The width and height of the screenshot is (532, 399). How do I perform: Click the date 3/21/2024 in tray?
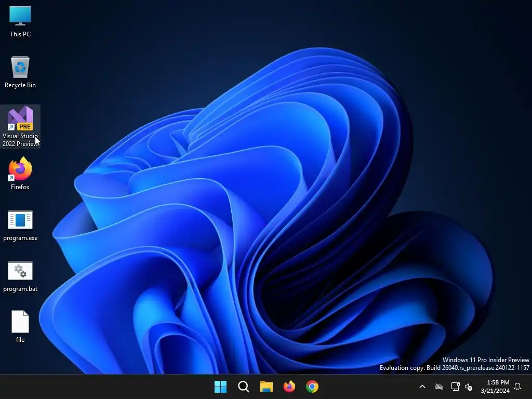pos(495,391)
